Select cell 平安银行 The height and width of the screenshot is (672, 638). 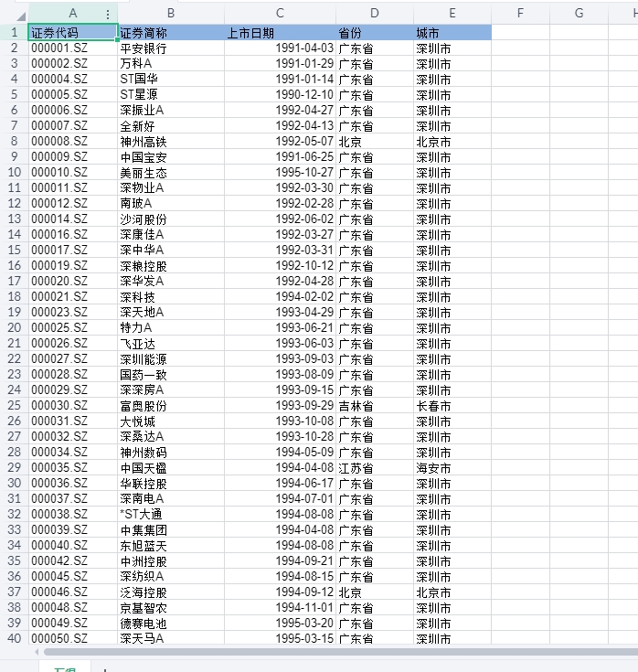[171, 48]
